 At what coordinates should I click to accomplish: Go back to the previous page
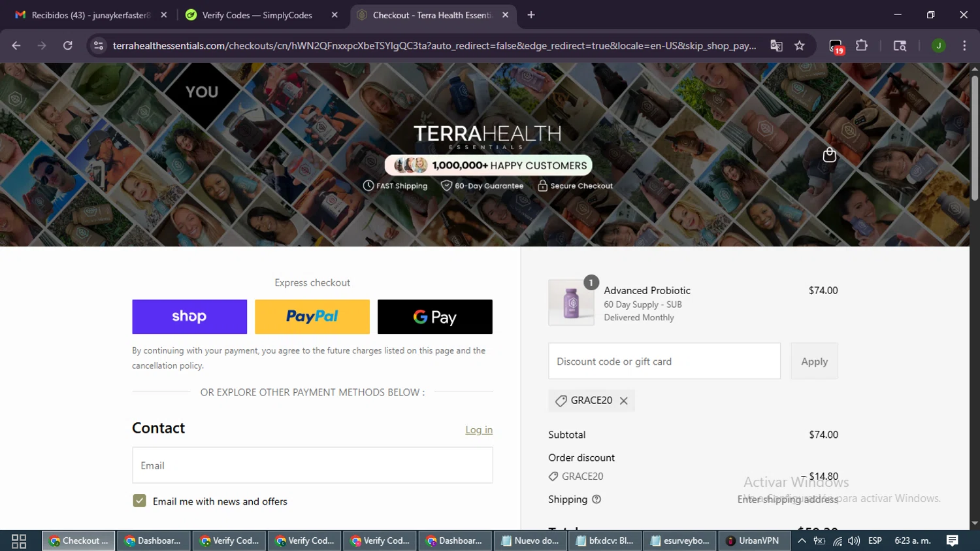(16, 46)
